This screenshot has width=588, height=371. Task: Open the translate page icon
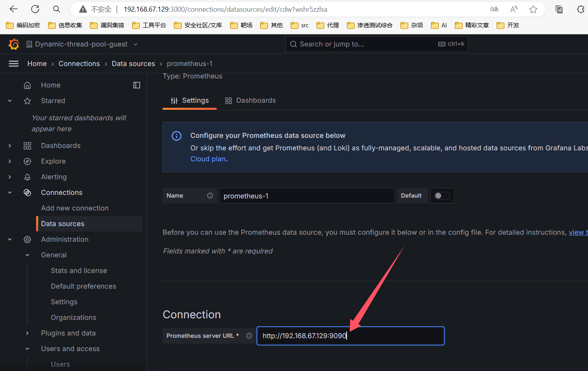[494, 9]
